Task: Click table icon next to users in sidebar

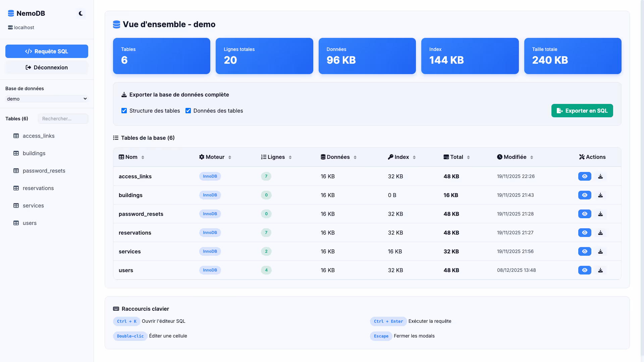Action: tap(16, 223)
